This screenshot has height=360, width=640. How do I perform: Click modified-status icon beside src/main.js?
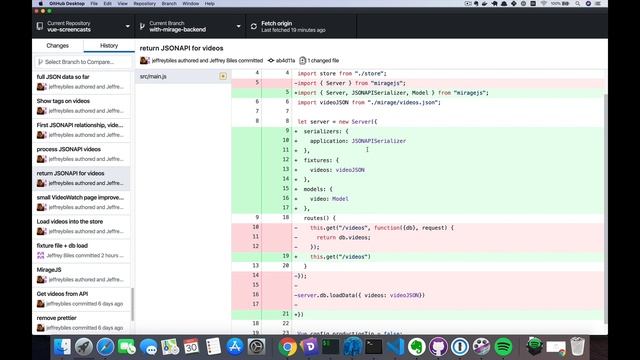click(x=223, y=76)
